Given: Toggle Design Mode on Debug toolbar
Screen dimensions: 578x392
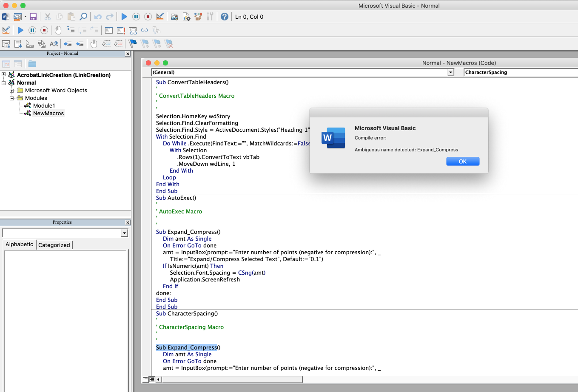Looking at the screenshot, I should (x=6, y=30).
